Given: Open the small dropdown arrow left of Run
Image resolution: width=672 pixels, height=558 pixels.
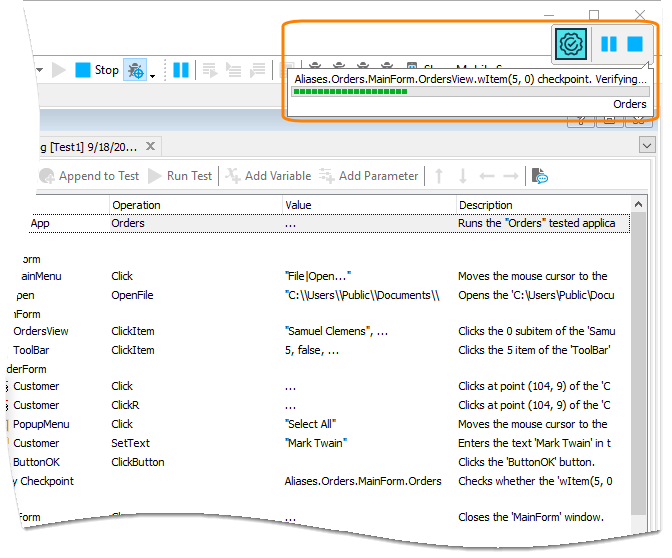Looking at the screenshot, I should (x=39, y=70).
